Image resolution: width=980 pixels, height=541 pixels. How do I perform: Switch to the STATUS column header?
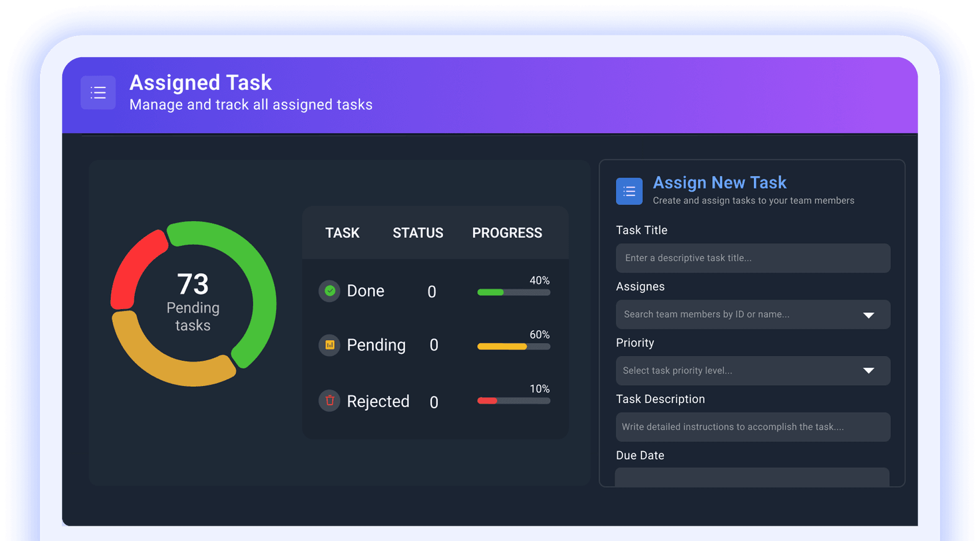point(418,233)
